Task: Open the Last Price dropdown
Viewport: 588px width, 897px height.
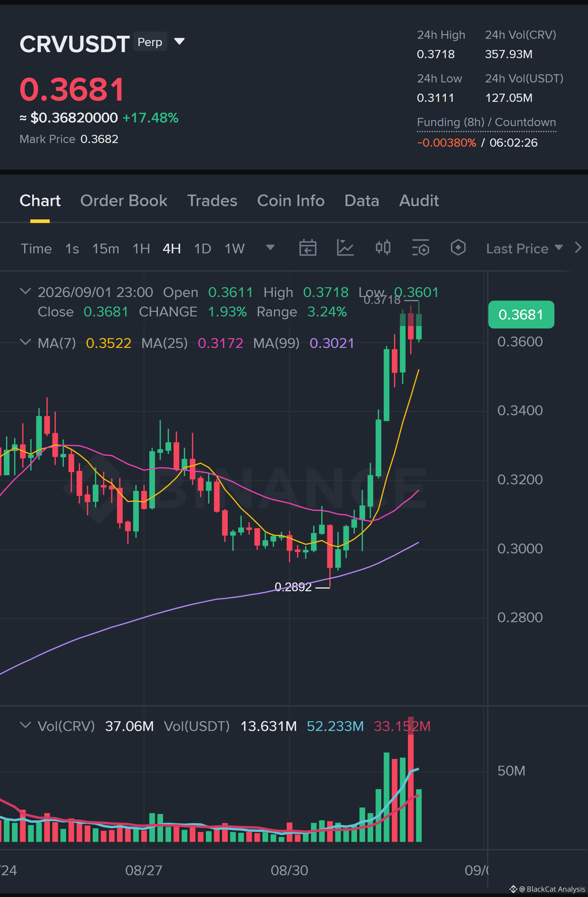Action: coord(524,248)
